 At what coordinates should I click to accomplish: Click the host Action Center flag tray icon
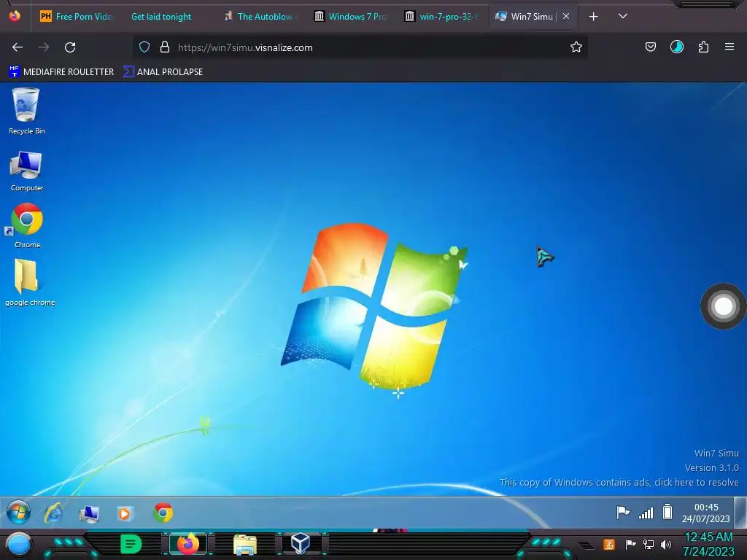click(x=630, y=544)
